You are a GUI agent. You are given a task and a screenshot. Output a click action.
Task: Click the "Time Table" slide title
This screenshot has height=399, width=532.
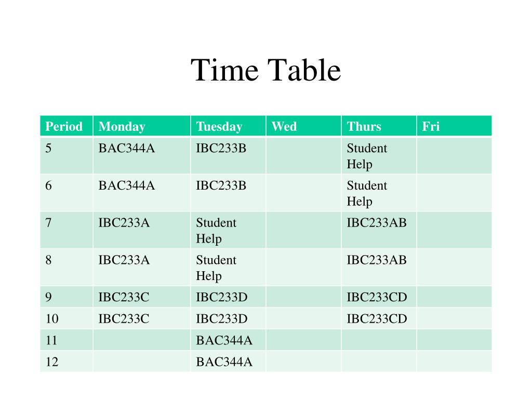click(x=266, y=70)
